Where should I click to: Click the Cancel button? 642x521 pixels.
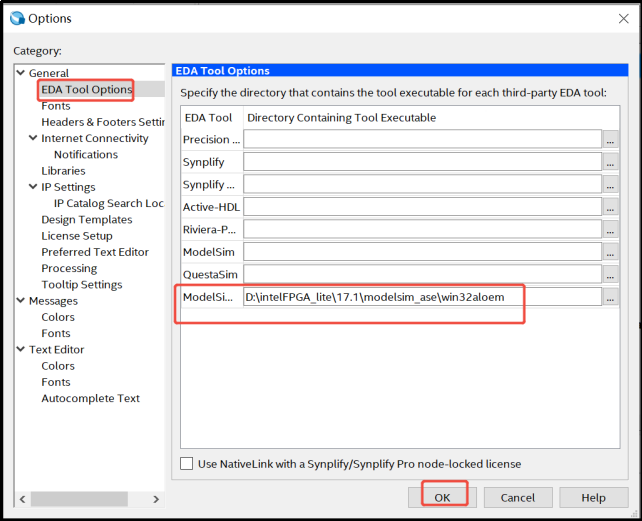(x=518, y=497)
